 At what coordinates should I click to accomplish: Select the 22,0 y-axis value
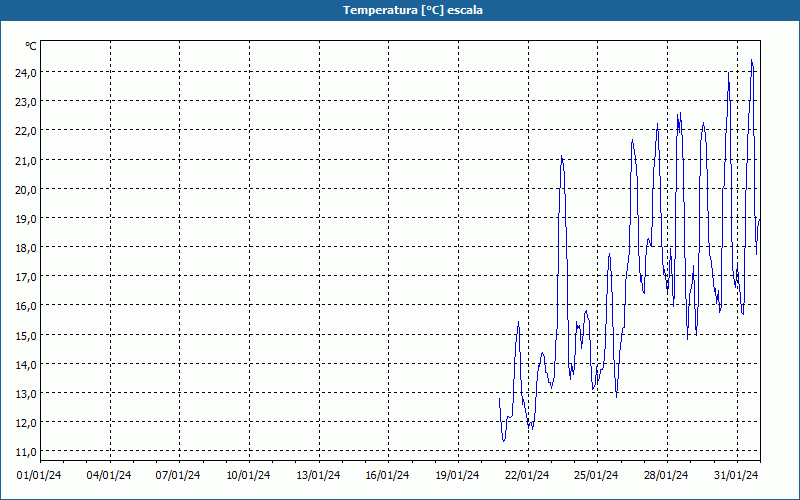[x=26, y=131]
